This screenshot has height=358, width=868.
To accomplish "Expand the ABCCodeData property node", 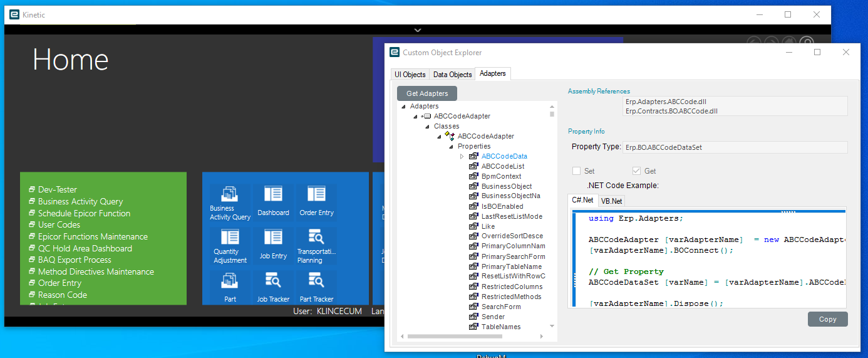I will pos(462,156).
